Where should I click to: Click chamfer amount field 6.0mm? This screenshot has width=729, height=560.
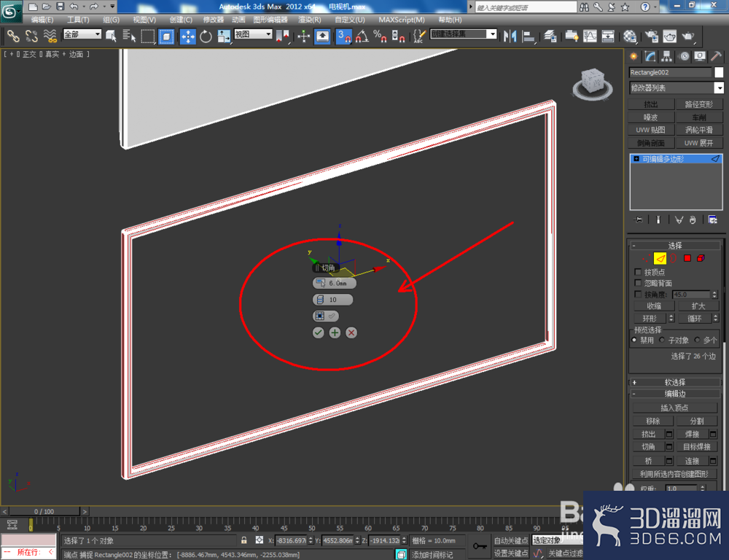[x=335, y=283]
